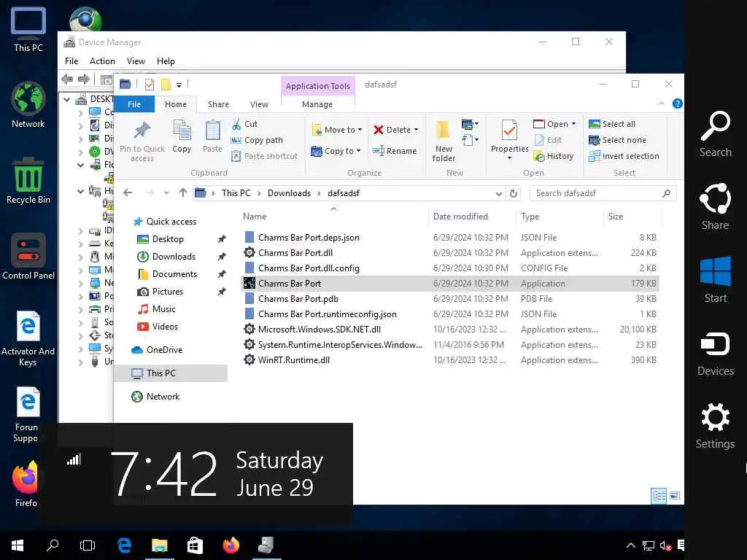Click Select all

(612, 124)
